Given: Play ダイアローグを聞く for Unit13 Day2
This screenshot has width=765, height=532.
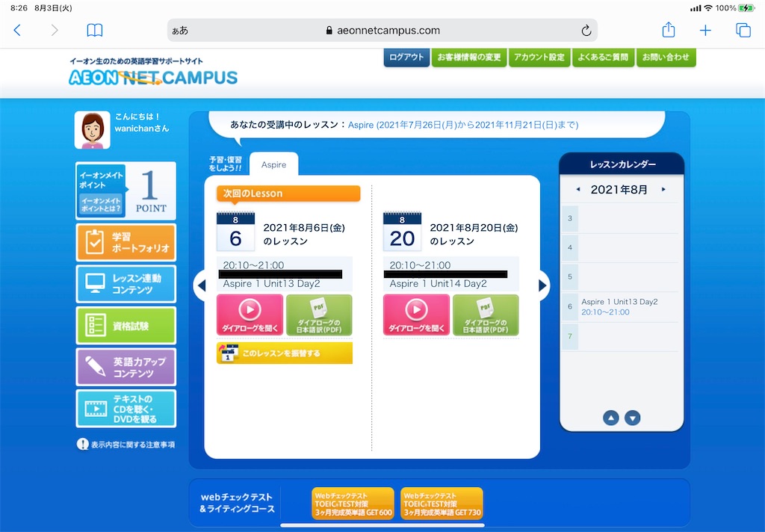Looking at the screenshot, I should point(250,315).
